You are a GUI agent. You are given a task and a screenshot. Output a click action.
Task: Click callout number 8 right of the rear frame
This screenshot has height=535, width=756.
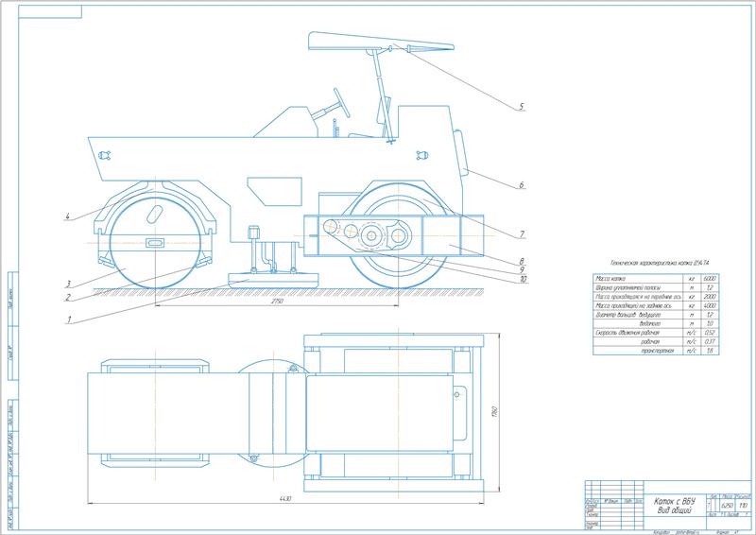point(522,262)
